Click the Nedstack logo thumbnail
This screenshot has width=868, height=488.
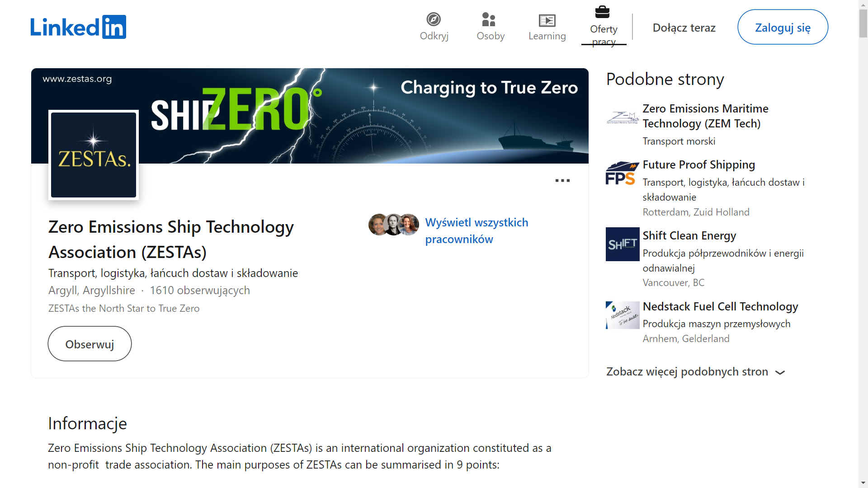[x=623, y=315]
